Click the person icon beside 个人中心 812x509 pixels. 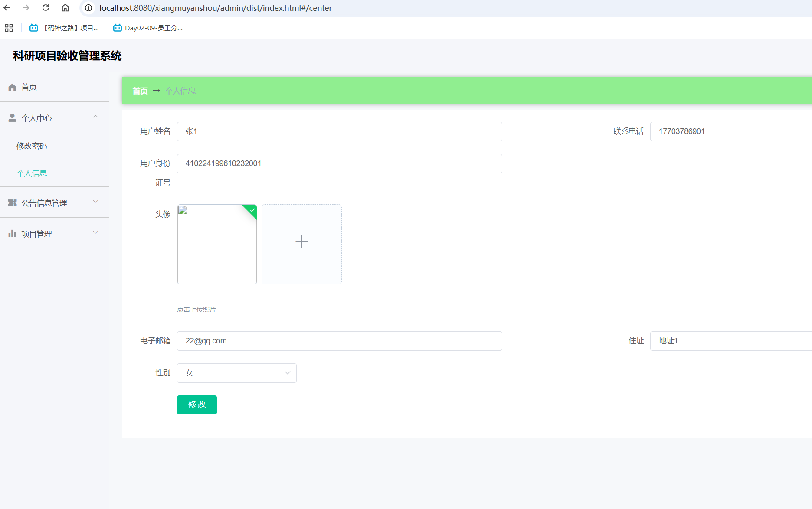[12, 118]
